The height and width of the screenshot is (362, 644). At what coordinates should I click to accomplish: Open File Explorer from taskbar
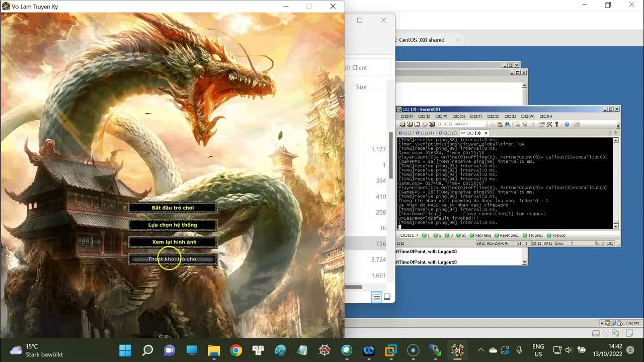(x=214, y=350)
